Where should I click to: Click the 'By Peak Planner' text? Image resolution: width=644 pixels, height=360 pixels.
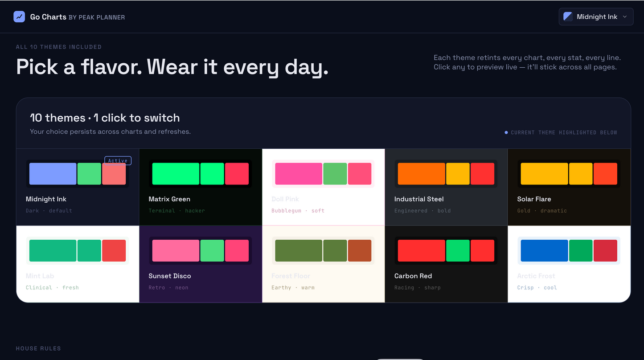pos(97,17)
